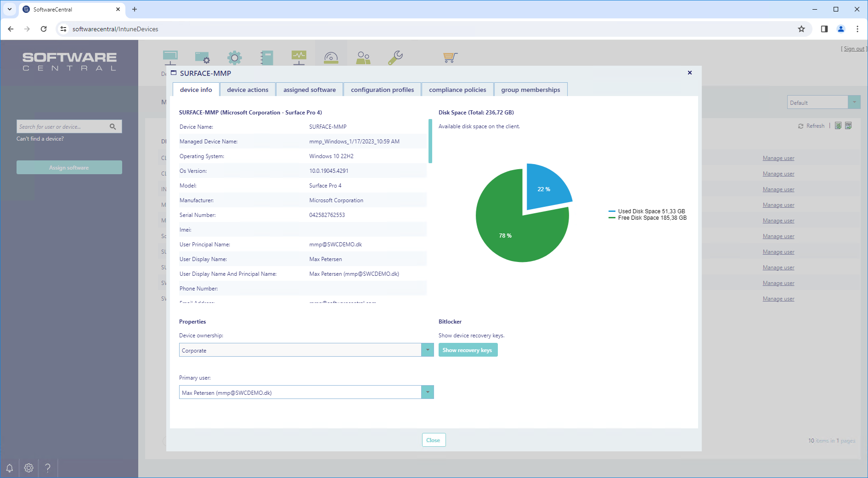
Task: Open the notebook toolbar icon
Action: pyautogui.click(x=267, y=57)
